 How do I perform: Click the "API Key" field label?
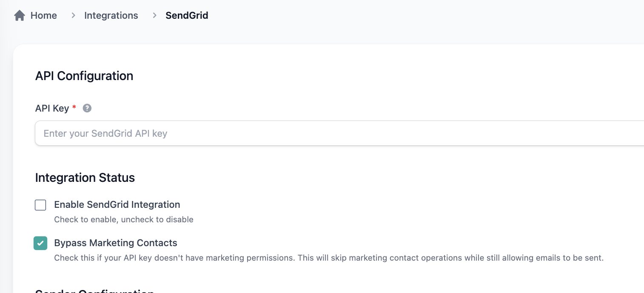click(52, 108)
